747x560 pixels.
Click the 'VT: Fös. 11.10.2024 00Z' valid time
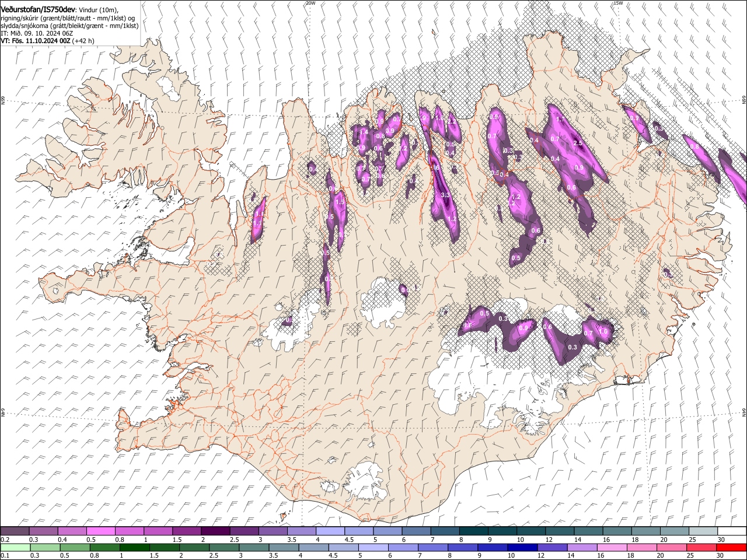(36, 41)
